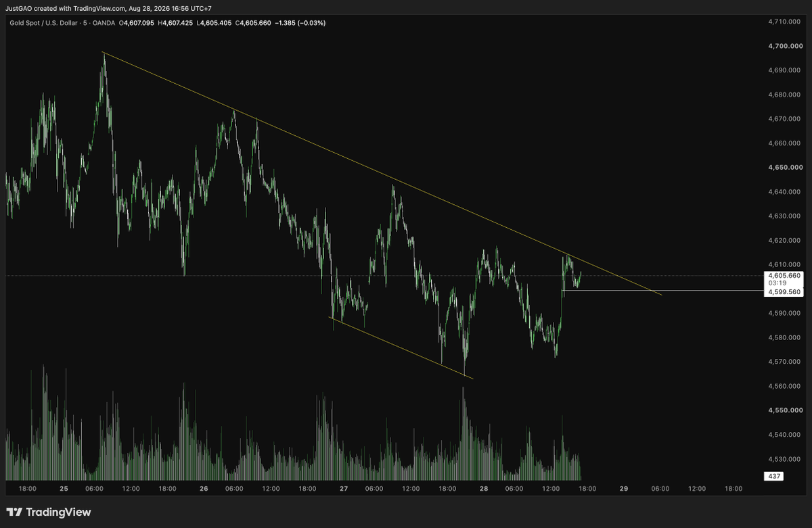Click the TradingView logo at bottom
The image size is (812, 528).
(x=48, y=512)
